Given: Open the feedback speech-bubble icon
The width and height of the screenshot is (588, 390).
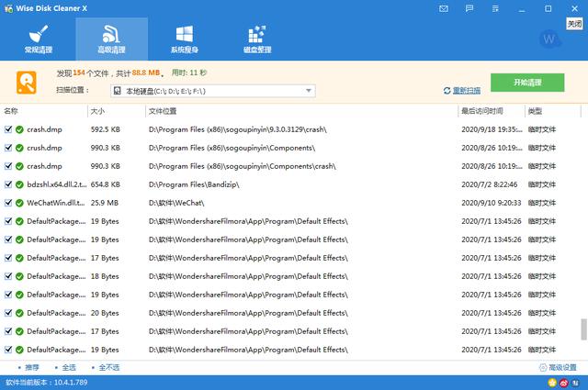Looking at the screenshot, I should pos(469,8).
